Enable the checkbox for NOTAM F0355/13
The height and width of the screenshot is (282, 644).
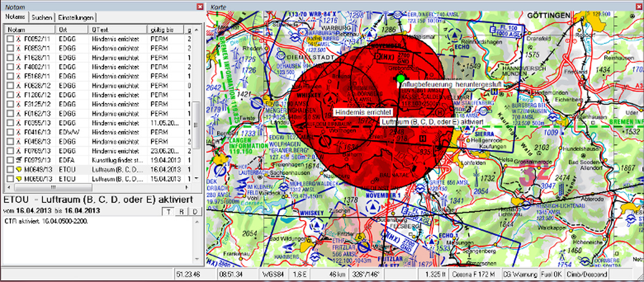point(10,122)
